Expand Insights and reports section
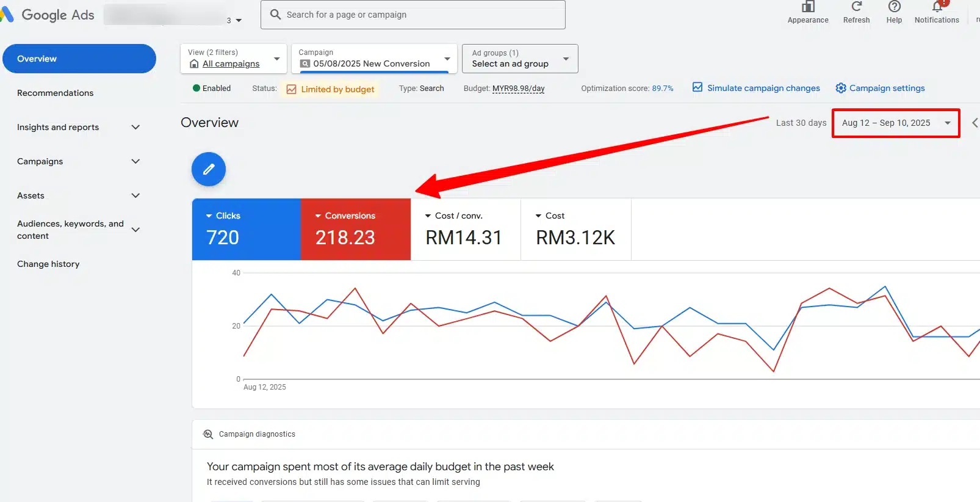This screenshot has width=980, height=502. point(79,127)
